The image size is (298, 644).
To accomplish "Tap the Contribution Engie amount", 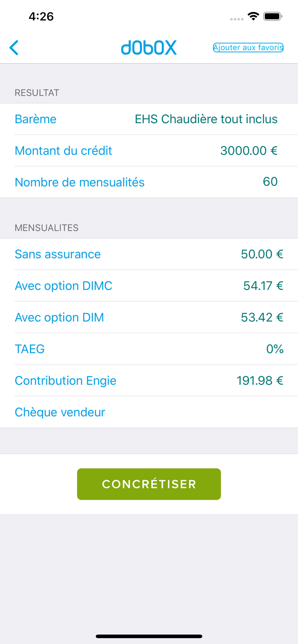I will pyautogui.click(x=260, y=381).
